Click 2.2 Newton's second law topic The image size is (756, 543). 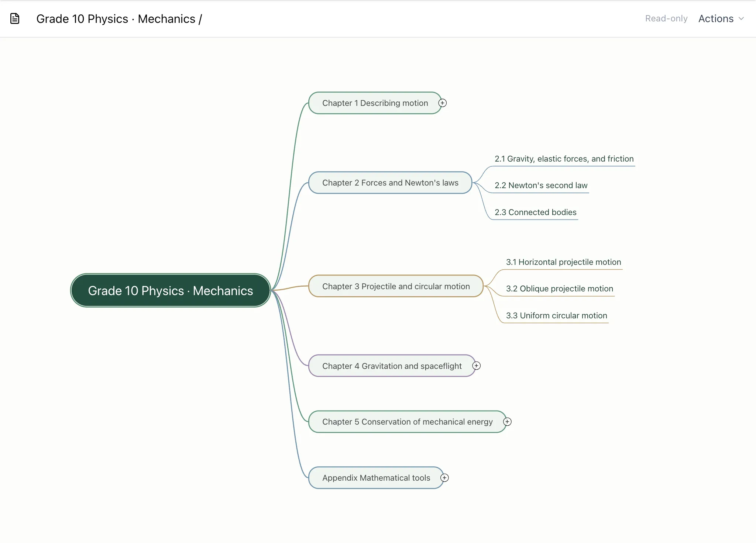541,186
